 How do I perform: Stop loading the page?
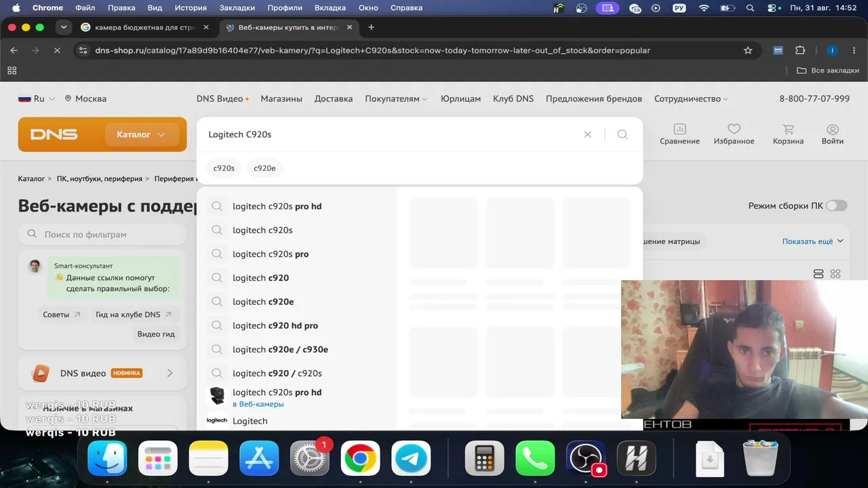pyautogui.click(x=58, y=50)
